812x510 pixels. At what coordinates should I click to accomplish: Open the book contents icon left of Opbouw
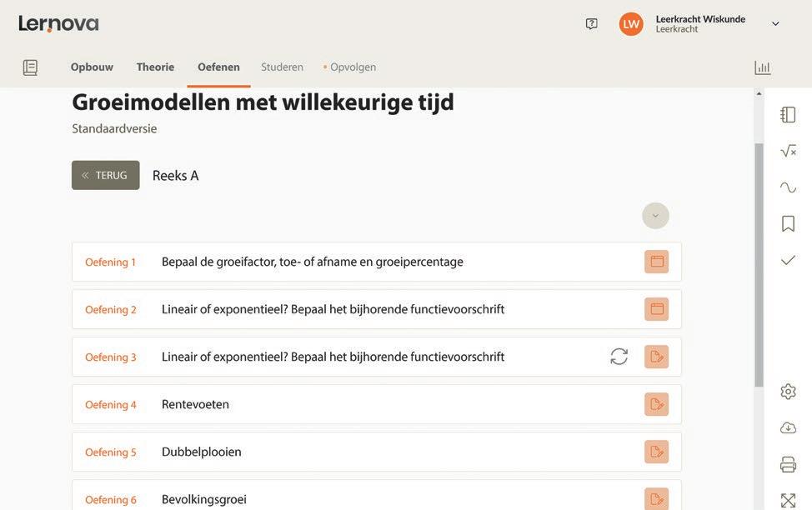click(30, 67)
